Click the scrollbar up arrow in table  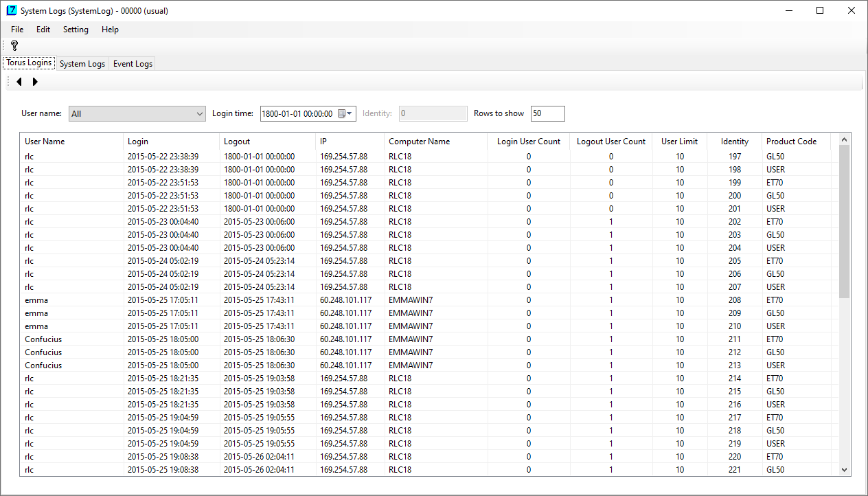(844, 140)
